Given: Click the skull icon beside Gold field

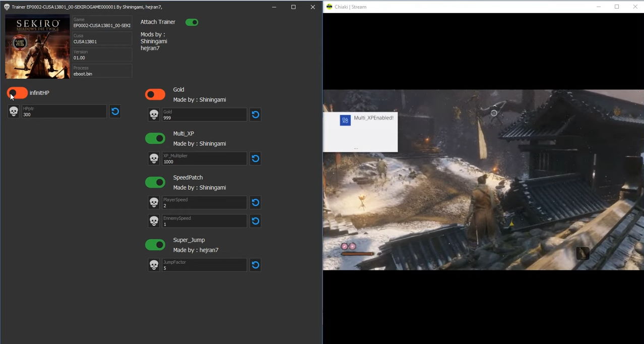Looking at the screenshot, I should point(154,114).
